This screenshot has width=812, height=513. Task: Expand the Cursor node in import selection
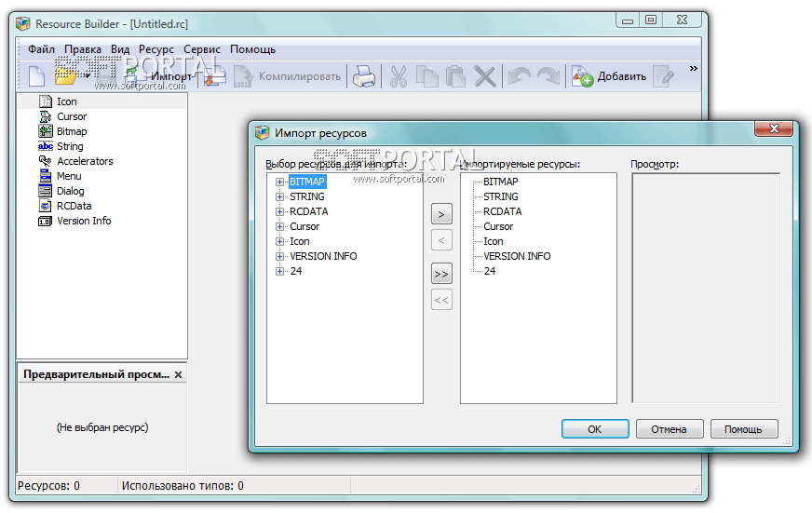pos(279,227)
